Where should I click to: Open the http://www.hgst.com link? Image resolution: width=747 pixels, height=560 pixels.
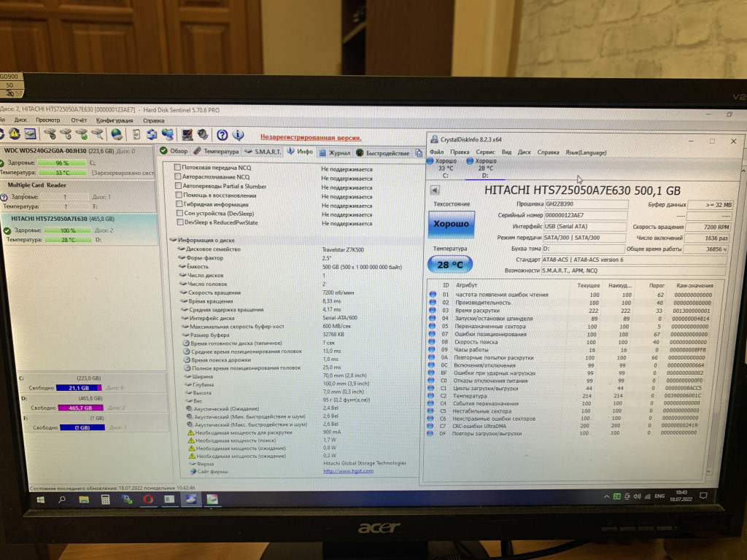click(348, 471)
